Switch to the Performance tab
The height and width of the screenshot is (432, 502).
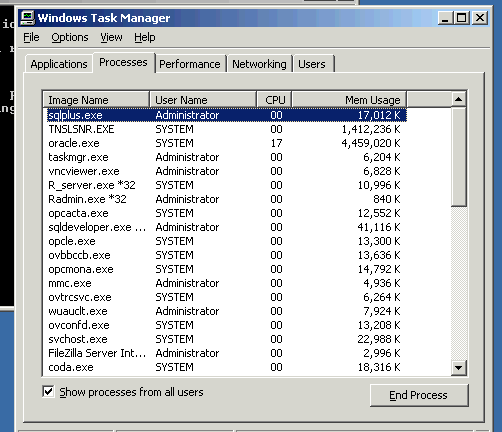[190, 64]
